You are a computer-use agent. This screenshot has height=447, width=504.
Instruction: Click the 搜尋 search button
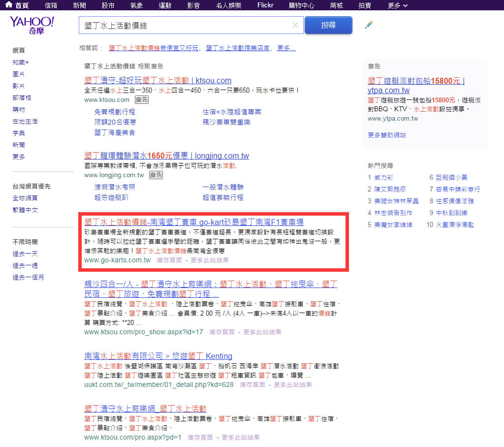tap(328, 25)
